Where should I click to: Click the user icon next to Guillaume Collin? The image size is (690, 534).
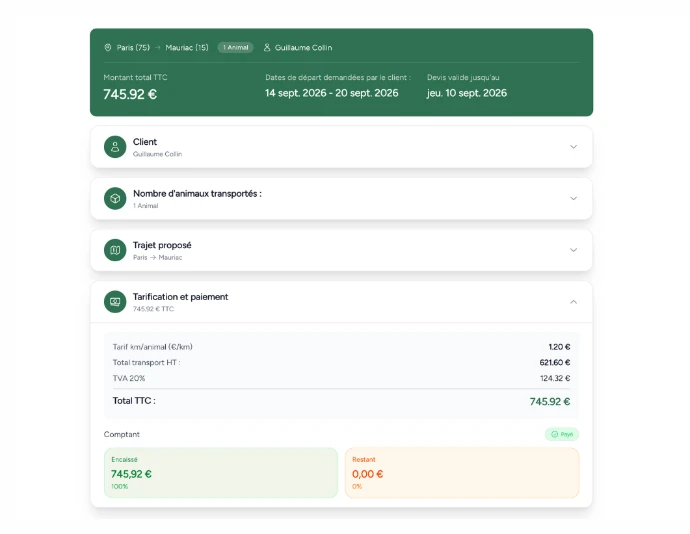[x=267, y=47]
